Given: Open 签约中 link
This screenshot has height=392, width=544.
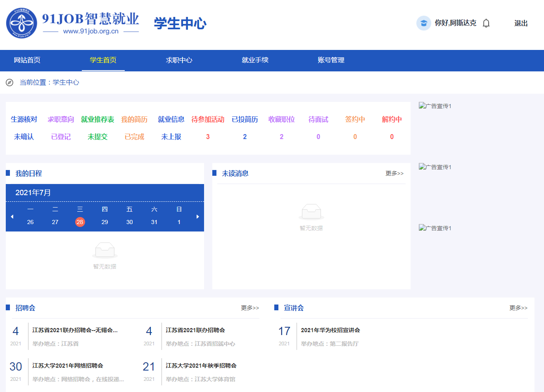Looking at the screenshot, I should (x=355, y=119).
